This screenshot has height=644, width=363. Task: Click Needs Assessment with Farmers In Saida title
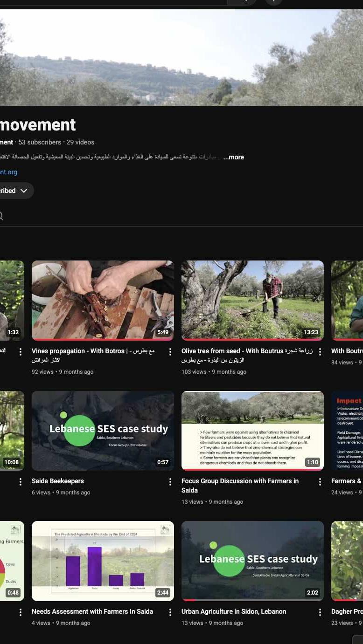point(92,611)
